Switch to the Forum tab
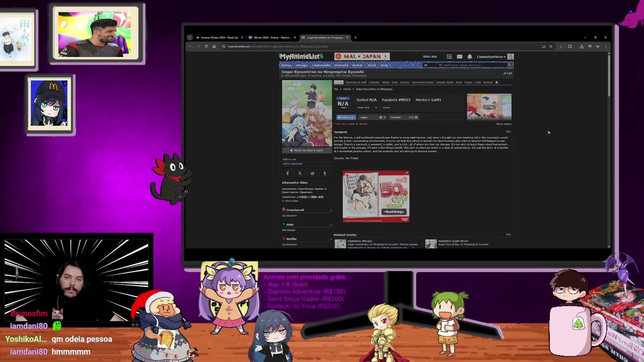Screen dimensions: 644x362 [x=468, y=82]
